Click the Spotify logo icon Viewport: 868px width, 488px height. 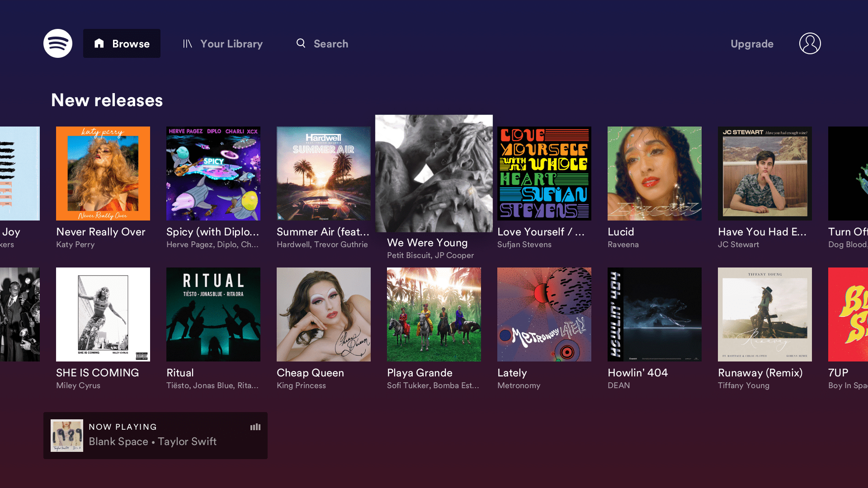pyautogui.click(x=58, y=43)
